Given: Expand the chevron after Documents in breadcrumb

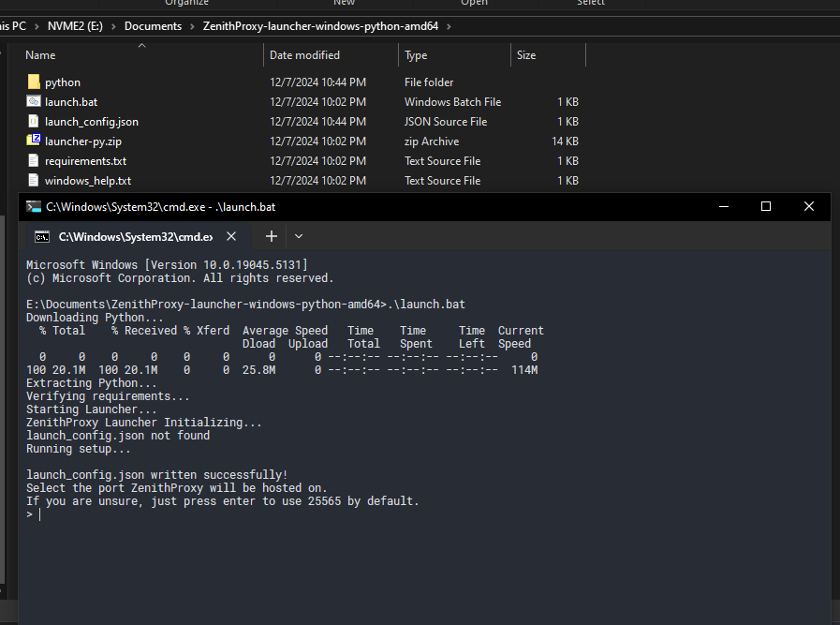Looking at the screenshot, I should 192,26.
